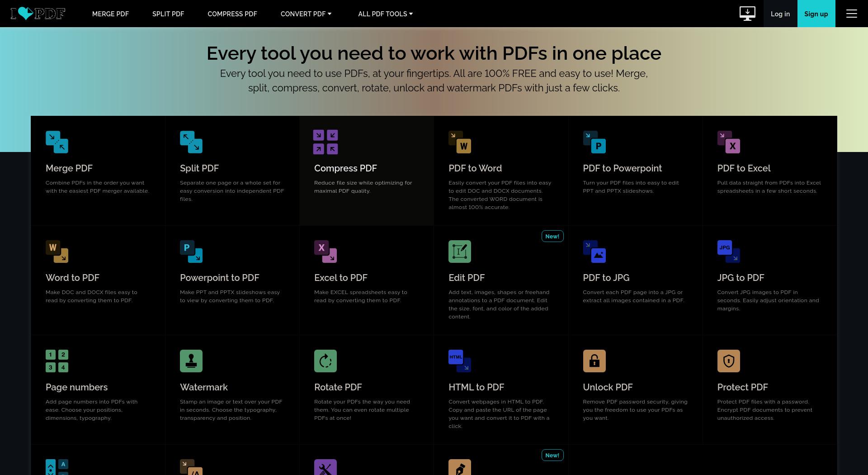Select the PDF to JPG title
This screenshot has height=475, width=868.
pyautogui.click(x=606, y=278)
